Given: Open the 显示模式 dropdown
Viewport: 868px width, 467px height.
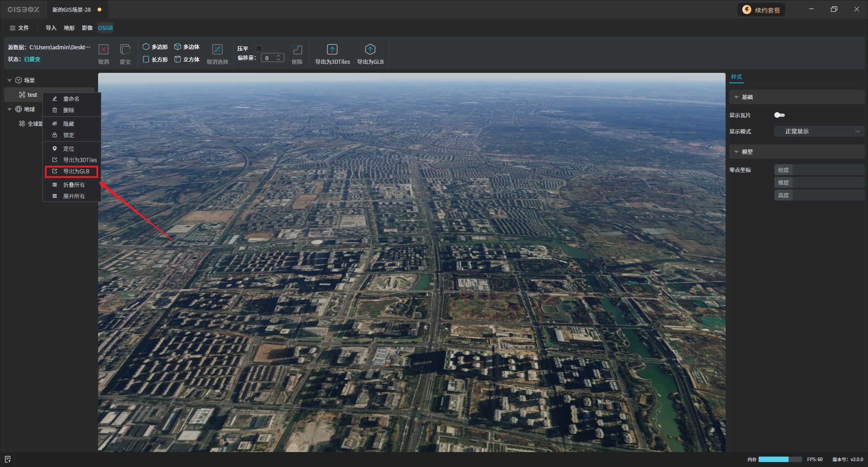Looking at the screenshot, I should (x=819, y=131).
